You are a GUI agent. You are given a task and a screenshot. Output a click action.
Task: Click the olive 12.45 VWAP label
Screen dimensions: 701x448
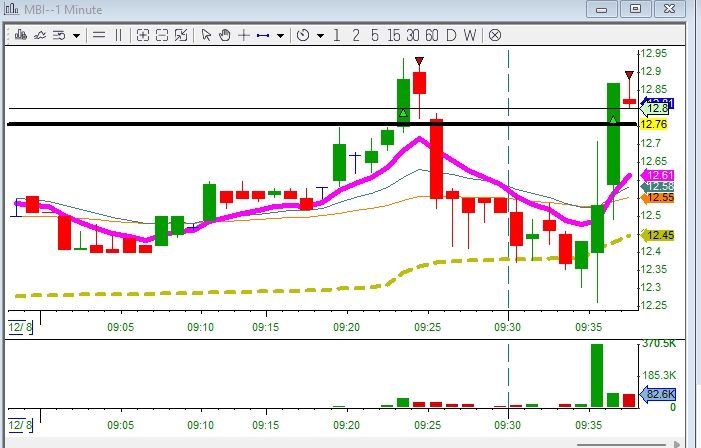657,235
